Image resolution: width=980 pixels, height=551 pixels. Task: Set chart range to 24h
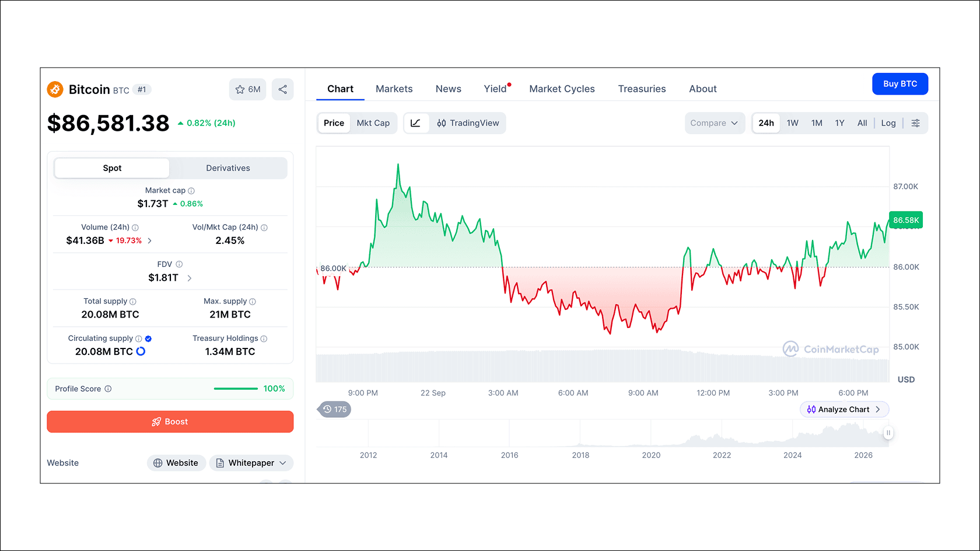pos(766,123)
